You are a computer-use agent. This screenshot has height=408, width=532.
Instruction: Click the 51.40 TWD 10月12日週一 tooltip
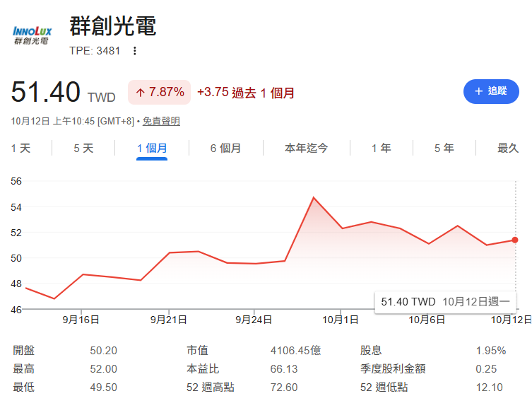[x=445, y=302]
